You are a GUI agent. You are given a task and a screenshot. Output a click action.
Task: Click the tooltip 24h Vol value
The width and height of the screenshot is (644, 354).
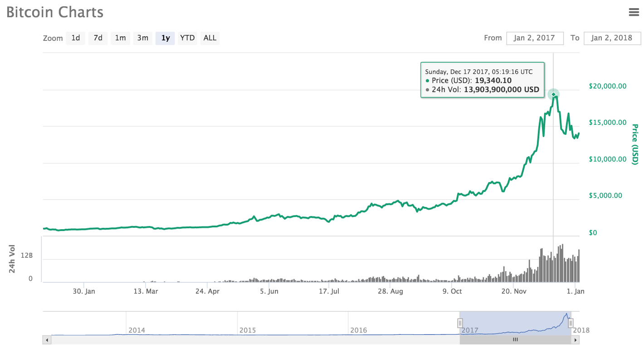point(502,89)
